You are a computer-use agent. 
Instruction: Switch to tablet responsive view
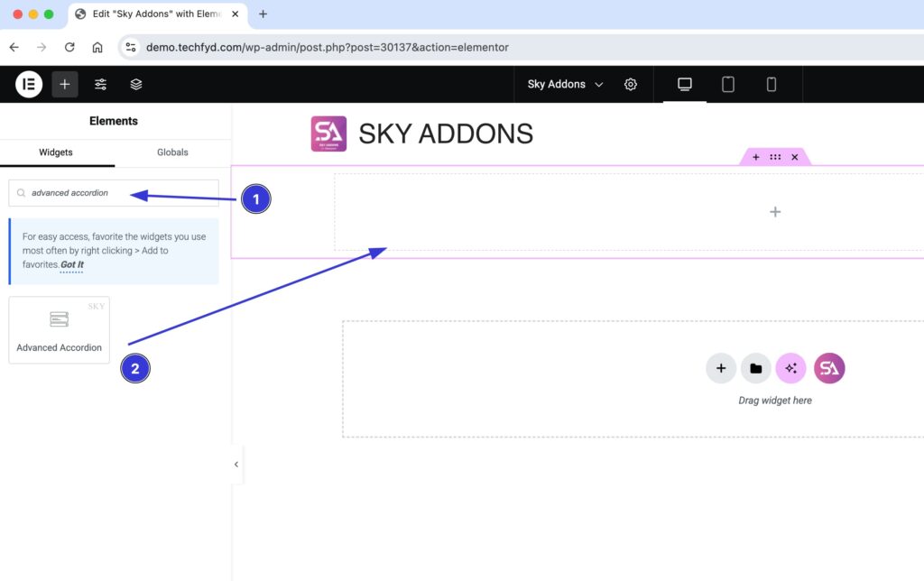(728, 84)
